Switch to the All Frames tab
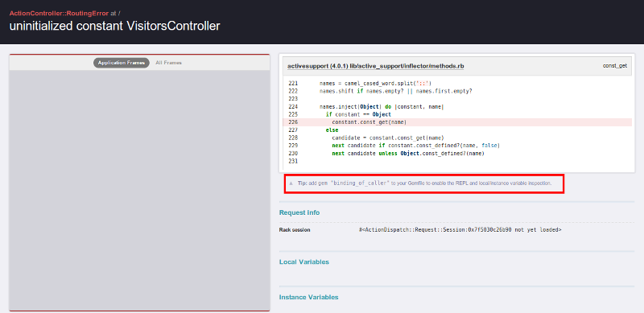Image resolution: width=644 pixels, height=313 pixels. click(168, 63)
